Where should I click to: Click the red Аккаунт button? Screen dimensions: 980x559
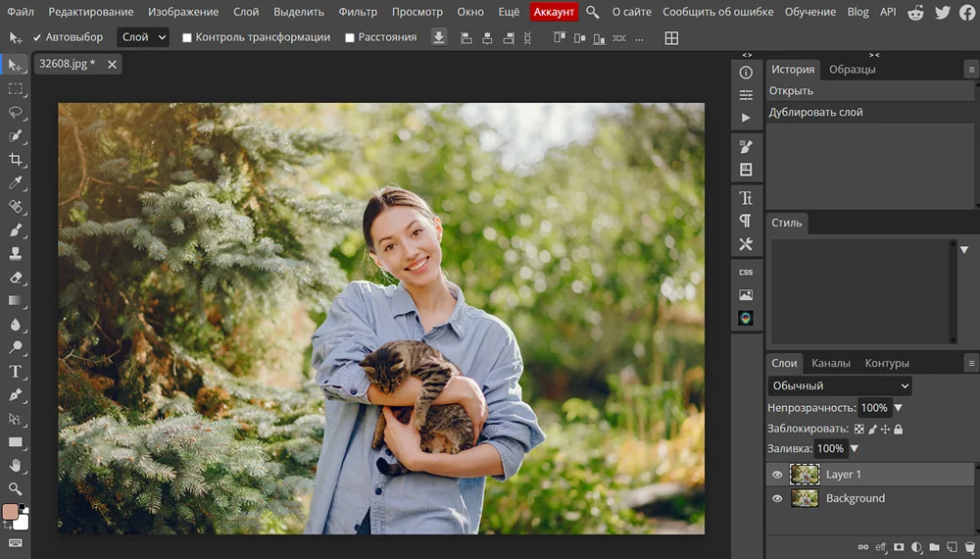pos(554,12)
